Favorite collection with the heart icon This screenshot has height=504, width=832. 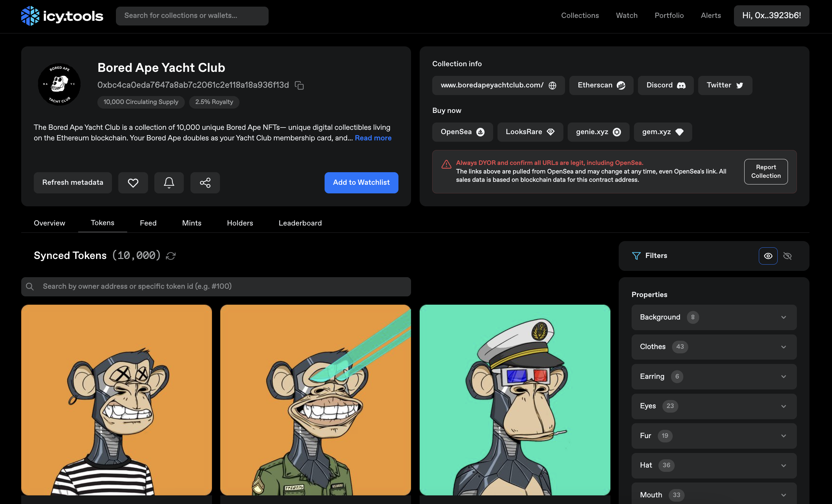click(x=133, y=183)
